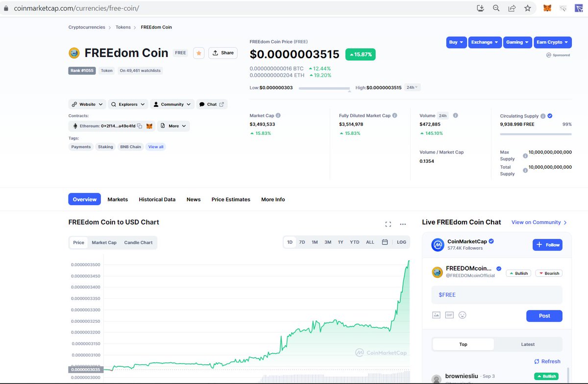
Task: Click the install app icon in the address bar
Action: click(480, 8)
